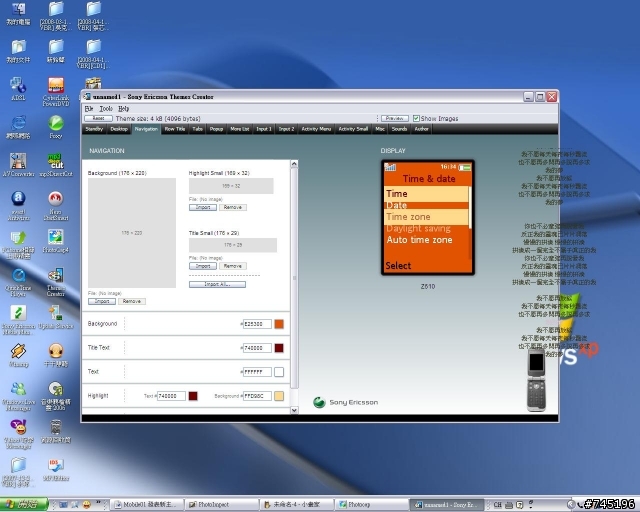Pick the Highlight Text dark red swatch

[x=193, y=396]
